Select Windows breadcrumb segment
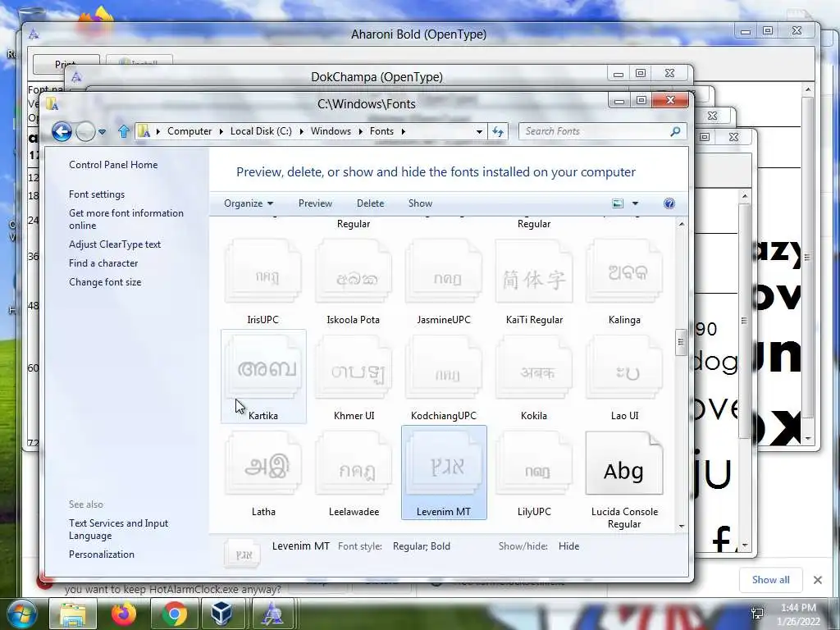The height and width of the screenshot is (630, 840). point(331,131)
